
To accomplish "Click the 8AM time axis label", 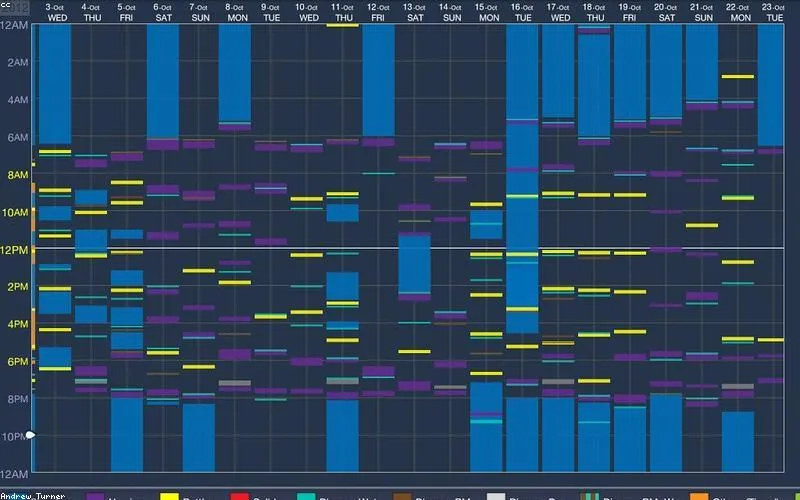I will (x=18, y=175).
